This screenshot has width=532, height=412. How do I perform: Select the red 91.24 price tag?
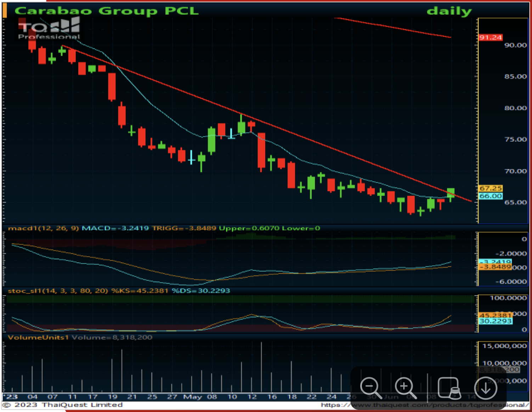(x=491, y=38)
